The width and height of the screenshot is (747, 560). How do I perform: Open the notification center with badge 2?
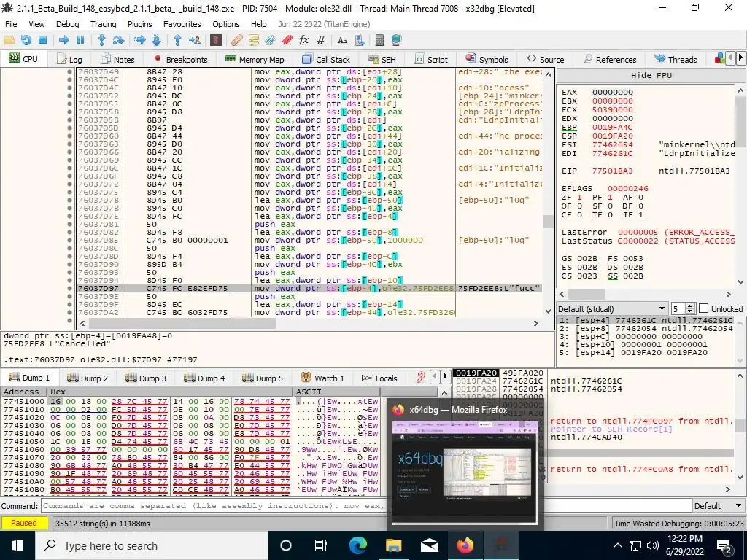(x=725, y=545)
